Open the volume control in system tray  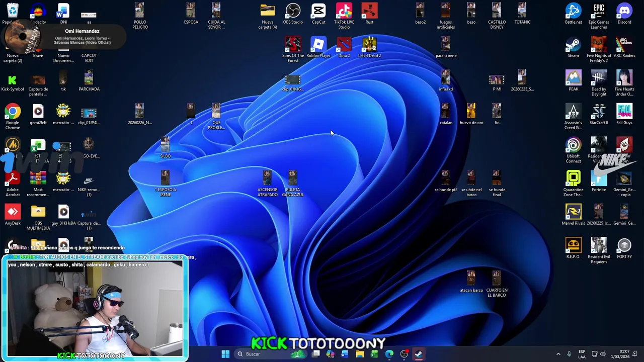[603, 354]
